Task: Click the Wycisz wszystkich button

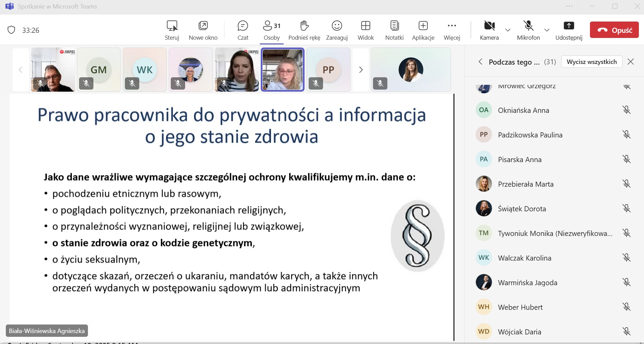Action: (592, 62)
